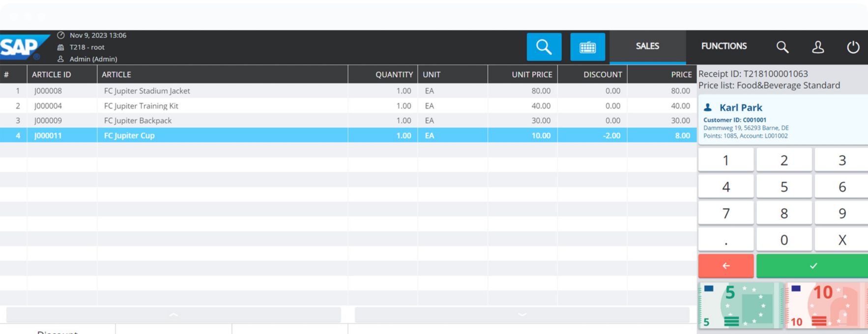This screenshot has width=868, height=334.
Task: Click the DISCOUNT column header
Action: point(602,75)
